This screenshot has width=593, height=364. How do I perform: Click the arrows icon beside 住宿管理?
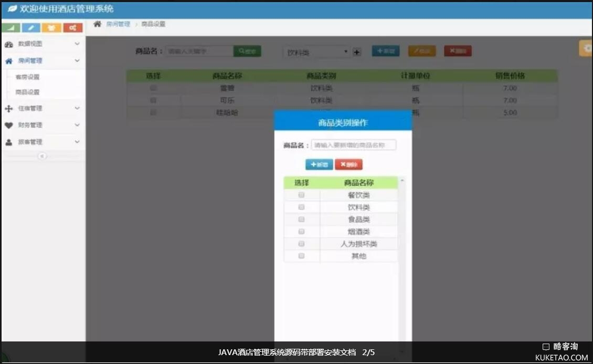click(x=9, y=109)
